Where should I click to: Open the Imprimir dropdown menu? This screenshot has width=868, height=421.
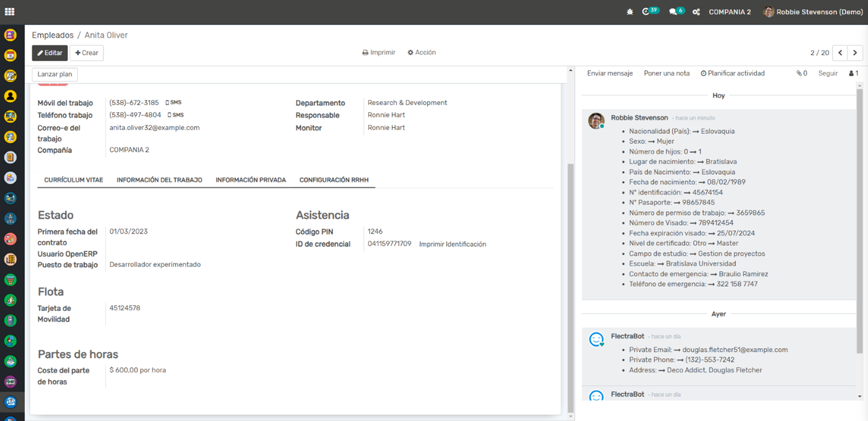coord(379,53)
